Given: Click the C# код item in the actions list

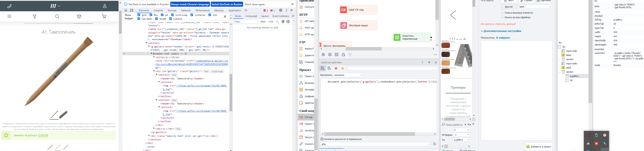Looking at the screenshot, I should tap(306, 117).
